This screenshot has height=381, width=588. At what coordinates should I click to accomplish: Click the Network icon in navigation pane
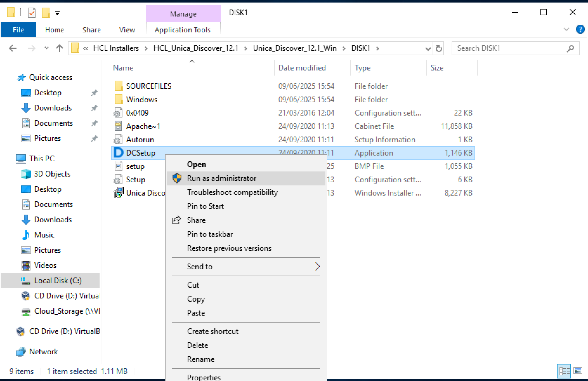click(x=21, y=352)
